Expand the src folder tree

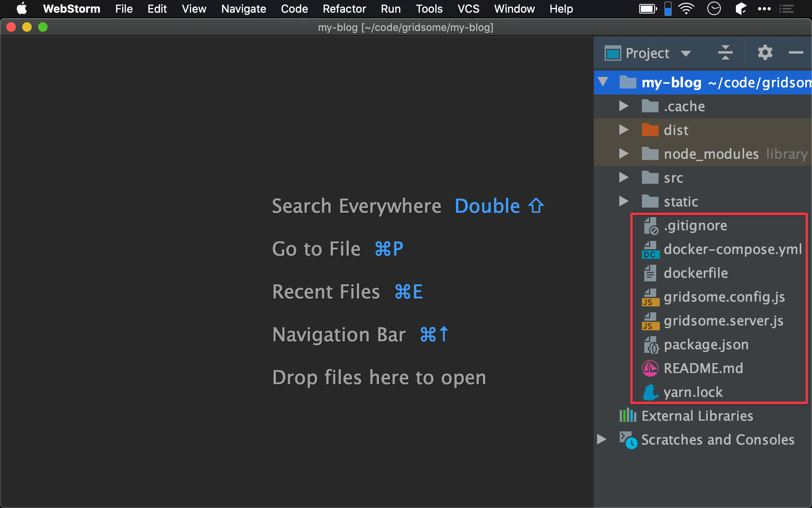point(625,177)
